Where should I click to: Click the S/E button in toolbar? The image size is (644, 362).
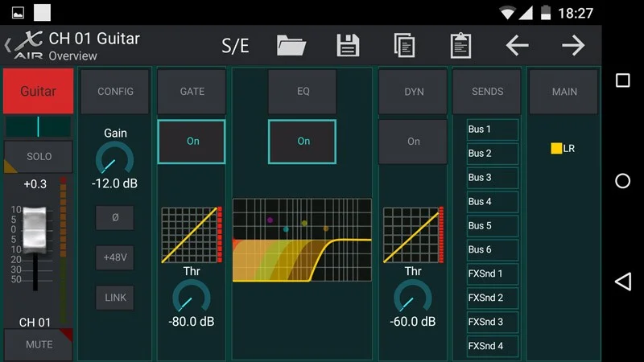(235, 46)
